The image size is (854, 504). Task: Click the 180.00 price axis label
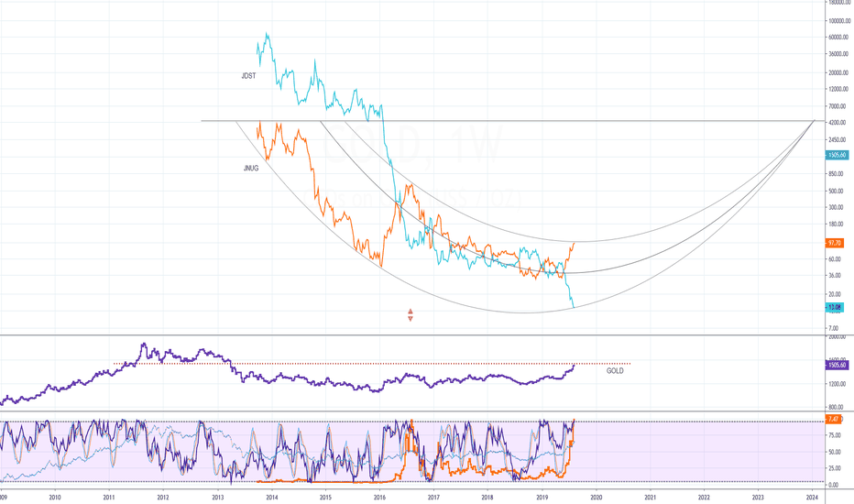pyautogui.click(x=837, y=224)
